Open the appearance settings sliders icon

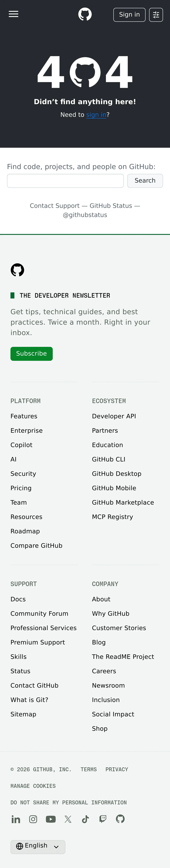[x=156, y=15]
